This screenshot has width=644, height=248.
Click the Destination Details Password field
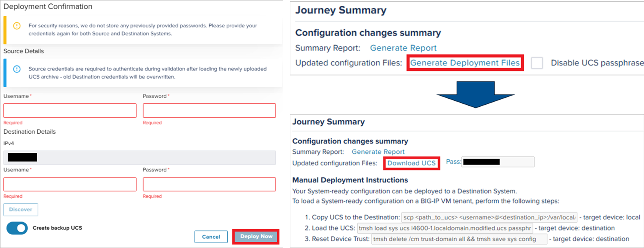(x=209, y=184)
